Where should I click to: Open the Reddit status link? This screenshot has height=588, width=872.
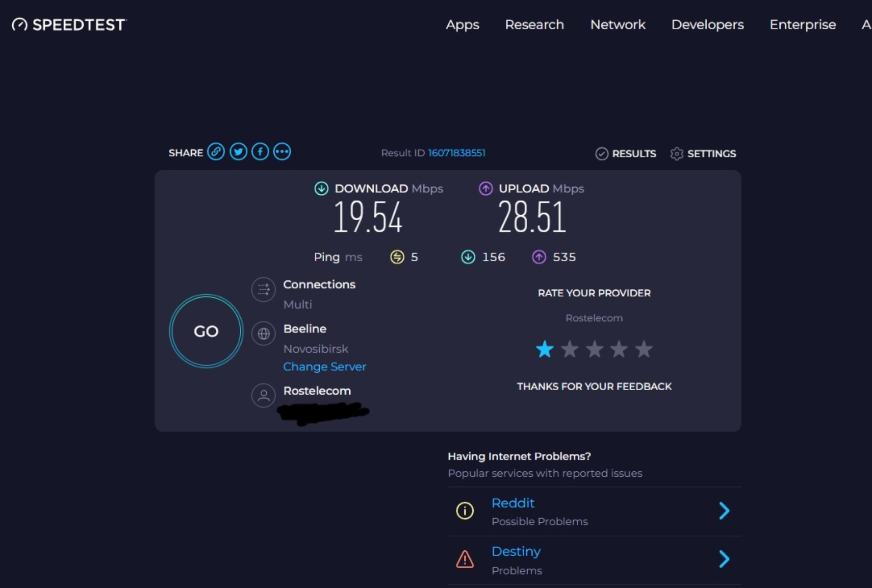point(513,503)
